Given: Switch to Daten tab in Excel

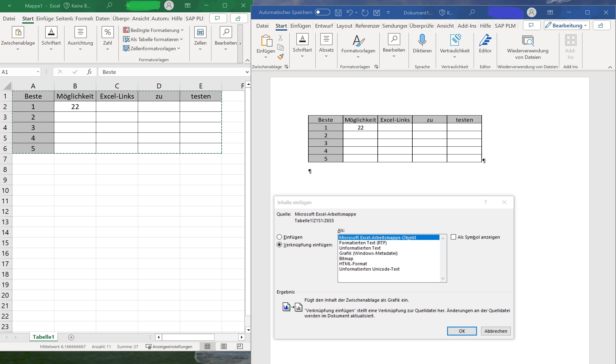Looking at the screenshot, I should tap(102, 19).
